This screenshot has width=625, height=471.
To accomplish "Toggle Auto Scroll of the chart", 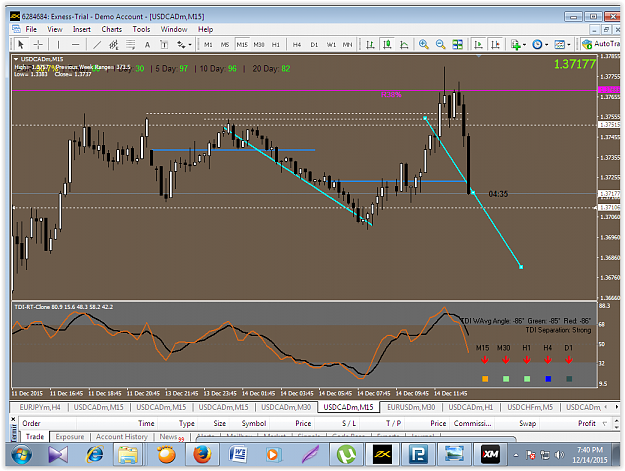I will [478, 44].
